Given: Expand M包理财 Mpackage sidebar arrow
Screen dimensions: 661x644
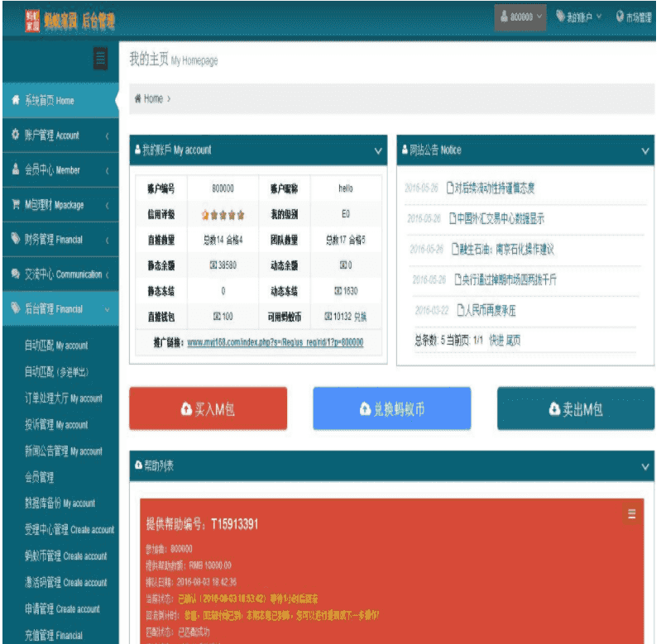Looking at the screenshot, I should coord(107,205).
